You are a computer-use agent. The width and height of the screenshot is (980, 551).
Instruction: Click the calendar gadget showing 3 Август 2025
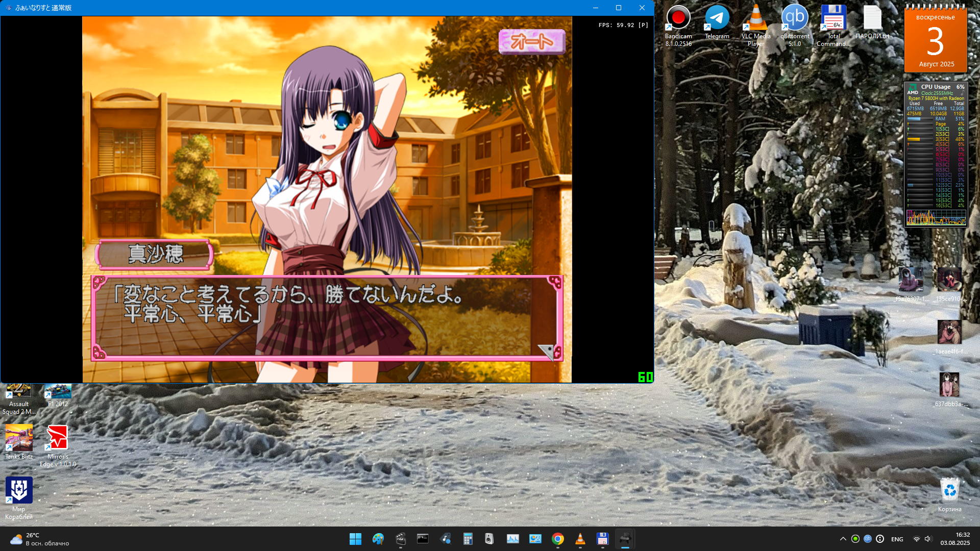(936, 38)
